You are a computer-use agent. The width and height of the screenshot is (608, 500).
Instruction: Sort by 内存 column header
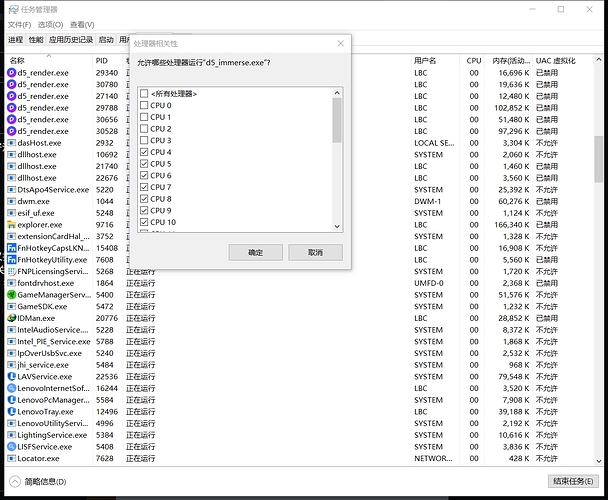(509, 61)
